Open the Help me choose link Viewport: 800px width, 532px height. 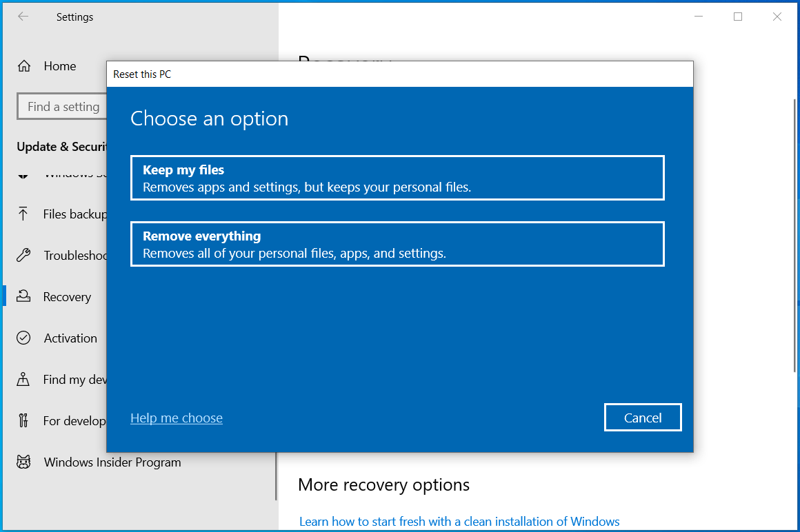tap(176, 418)
